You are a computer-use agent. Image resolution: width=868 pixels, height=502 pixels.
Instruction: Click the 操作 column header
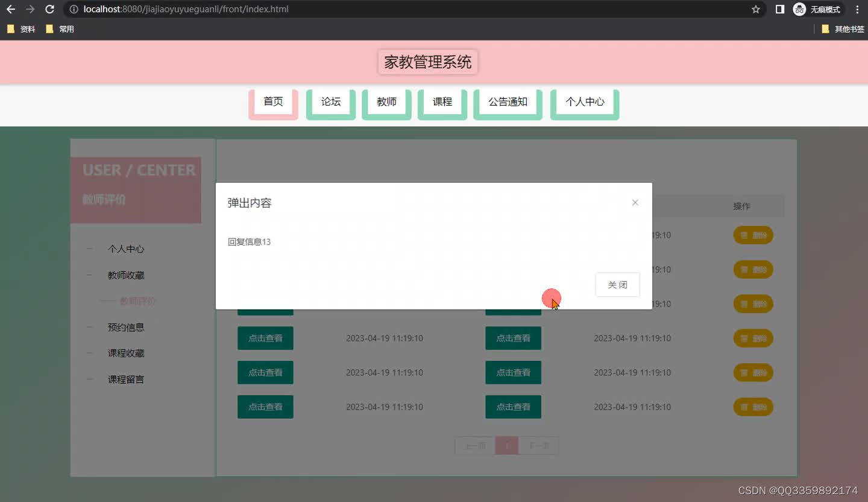tap(741, 206)
